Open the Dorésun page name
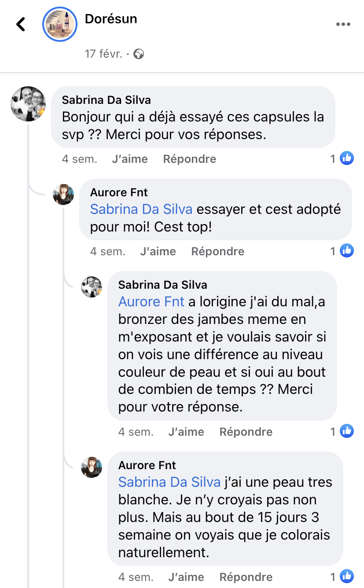Viewport: 364px width, 588px height. pyautogui.click(x=110, y=19)
